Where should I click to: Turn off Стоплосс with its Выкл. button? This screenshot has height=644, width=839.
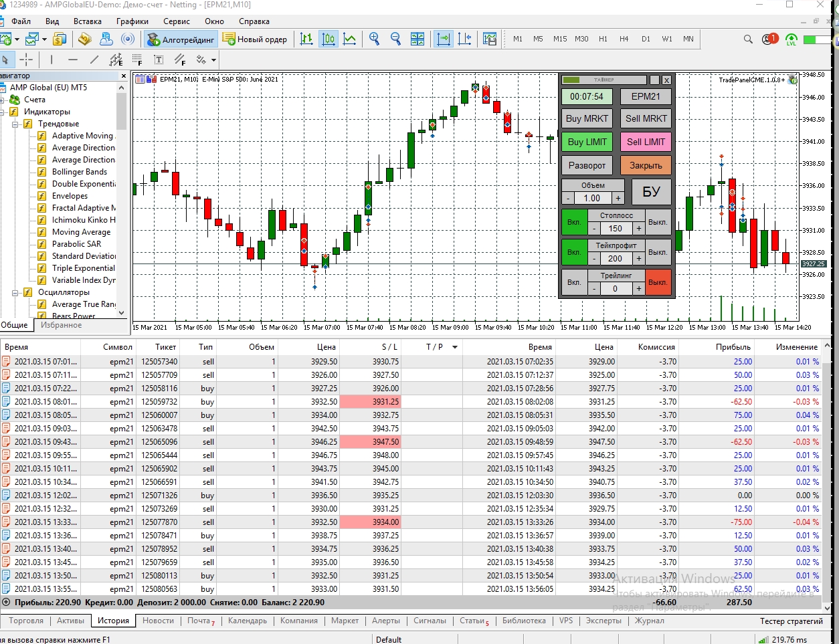pos(658,222)
